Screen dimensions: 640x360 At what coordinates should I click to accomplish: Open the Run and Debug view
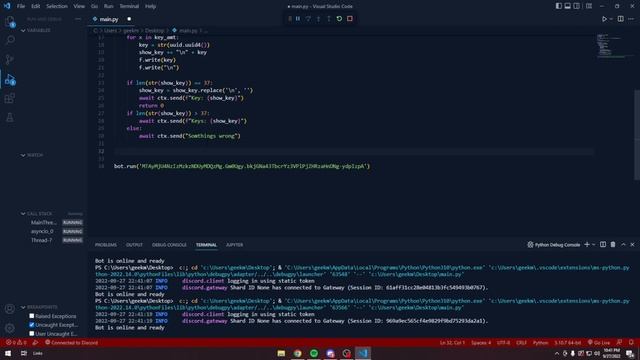click(10, 79)
